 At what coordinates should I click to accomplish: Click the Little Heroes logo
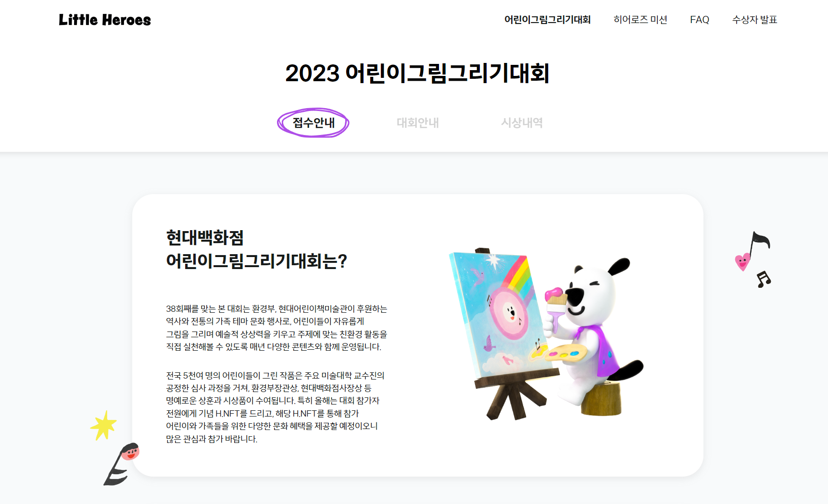105,20
